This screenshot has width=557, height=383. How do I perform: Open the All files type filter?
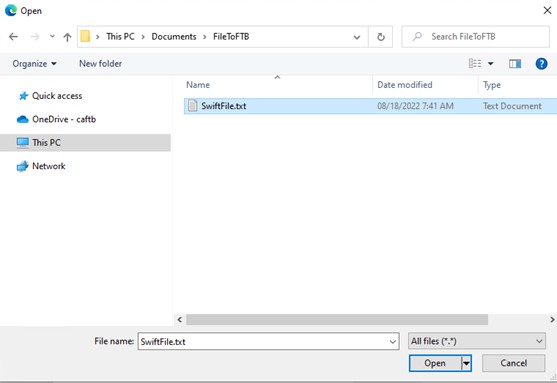pos(477,341)
